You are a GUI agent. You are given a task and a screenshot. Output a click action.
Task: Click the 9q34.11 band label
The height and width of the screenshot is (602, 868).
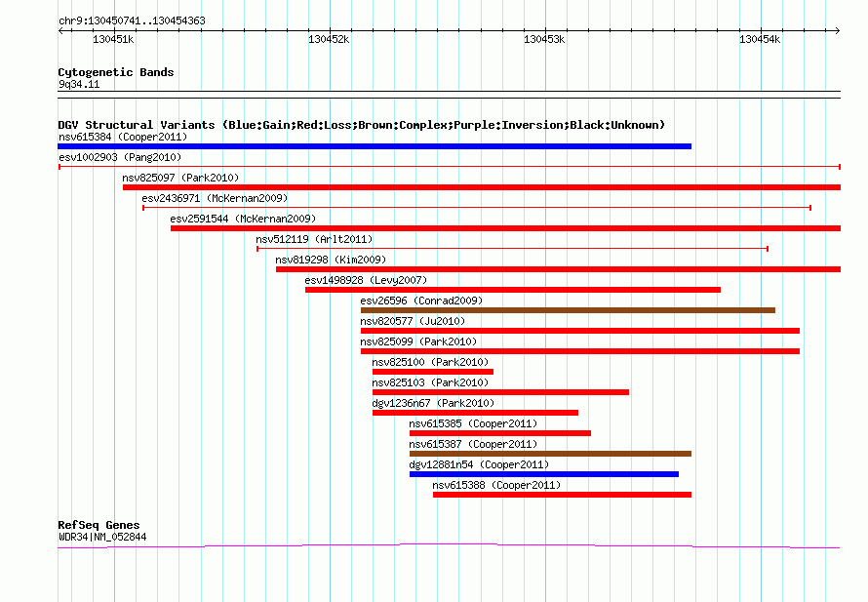(79, 84)
